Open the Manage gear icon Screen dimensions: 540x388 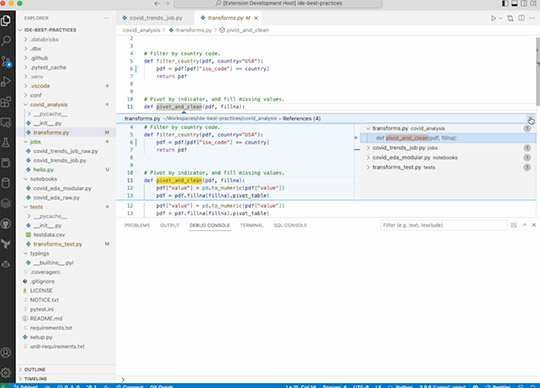6,373
